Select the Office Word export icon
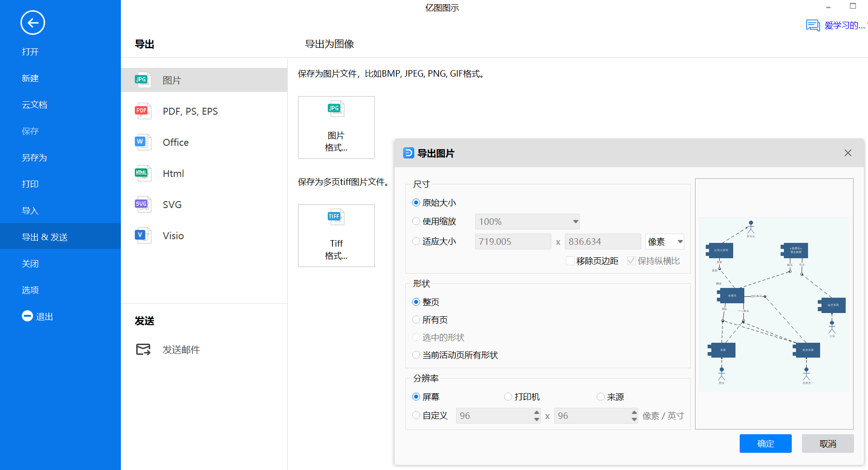This screenshot has width=868, height=470. click(x=142, y=142)
